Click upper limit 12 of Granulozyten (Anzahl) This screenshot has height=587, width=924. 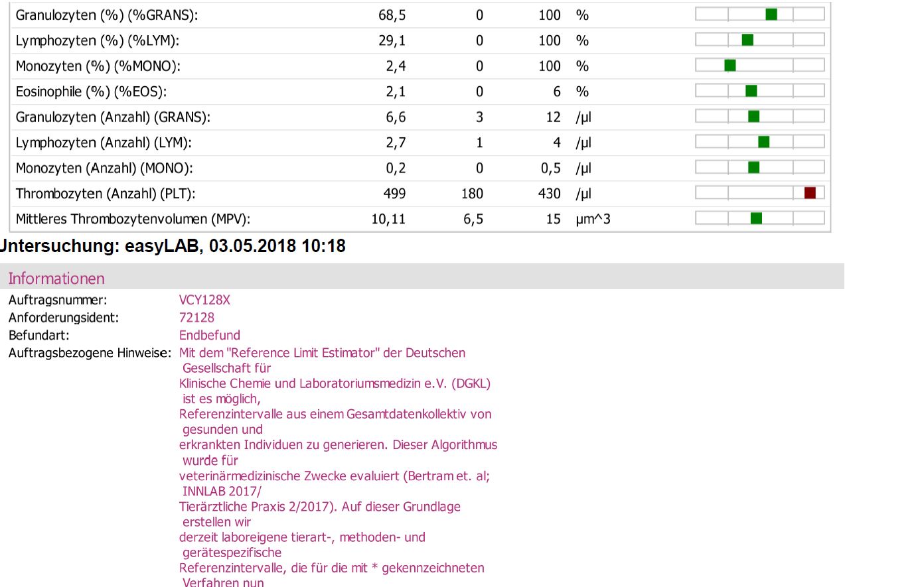point(554,117)
